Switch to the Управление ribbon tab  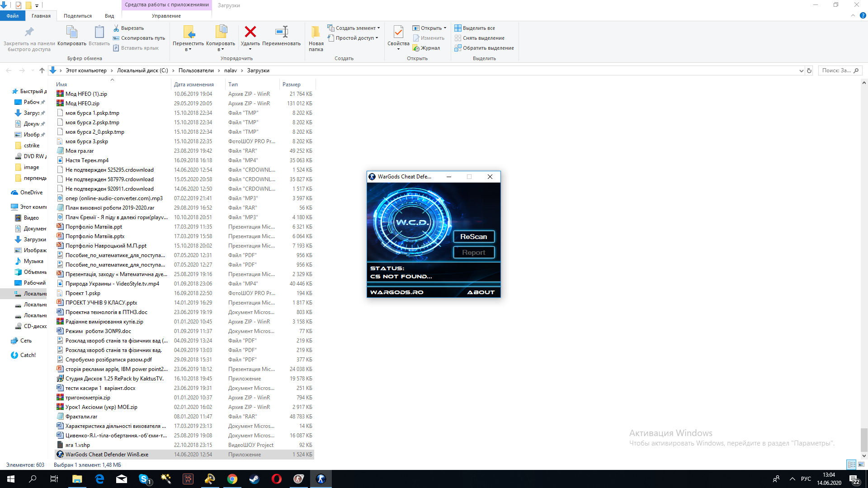pos(166,16)
